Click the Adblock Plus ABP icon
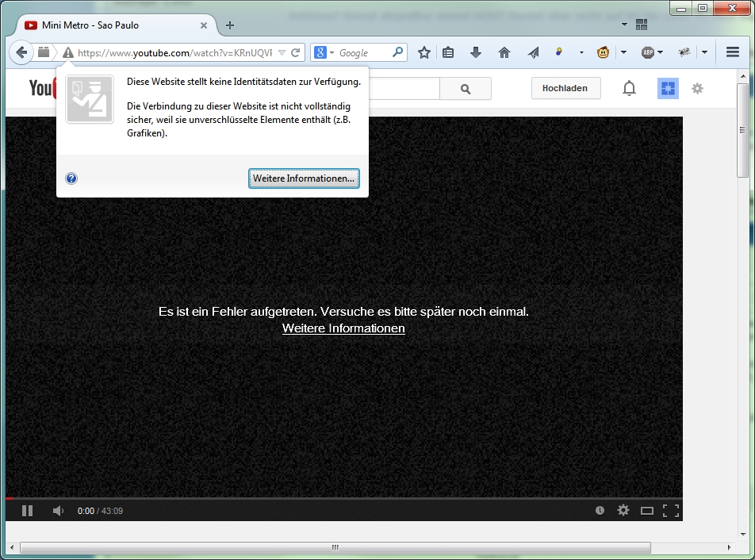The width and height of the screenshot is (755, 560). point(648,52)
